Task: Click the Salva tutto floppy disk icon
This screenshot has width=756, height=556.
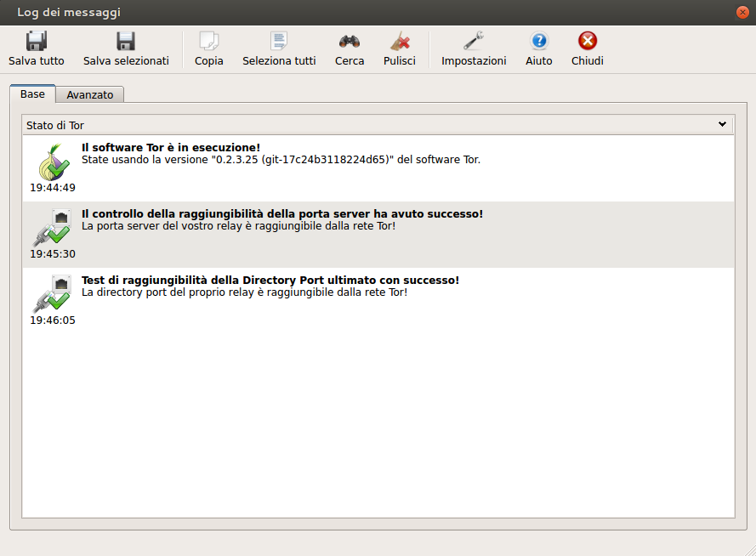Action: tap(37, 41)
